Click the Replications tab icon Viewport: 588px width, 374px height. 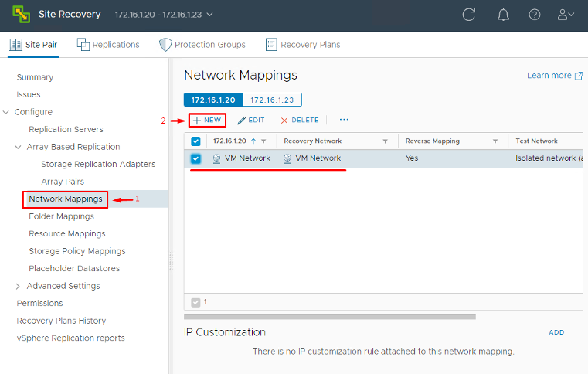click(83, 45)
